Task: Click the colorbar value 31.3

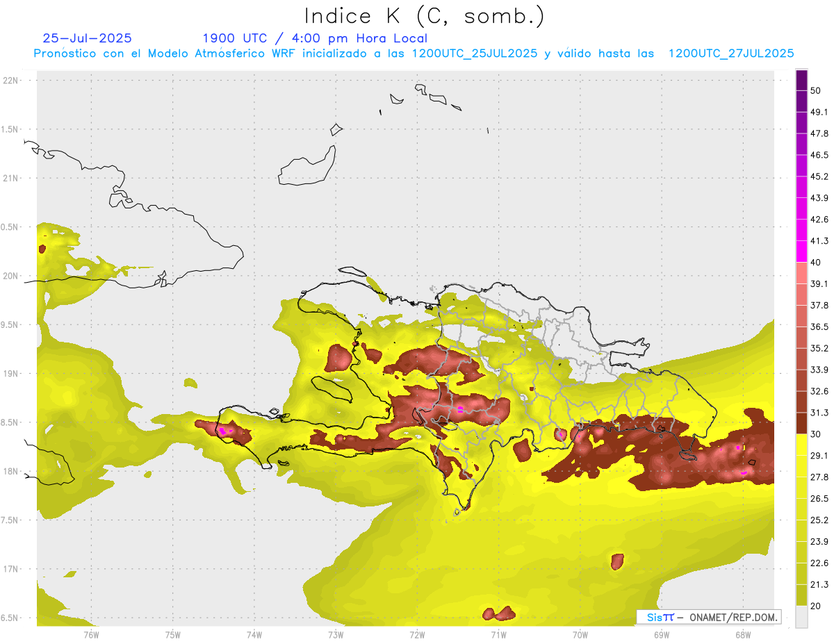Action: [x=819, y=413]
